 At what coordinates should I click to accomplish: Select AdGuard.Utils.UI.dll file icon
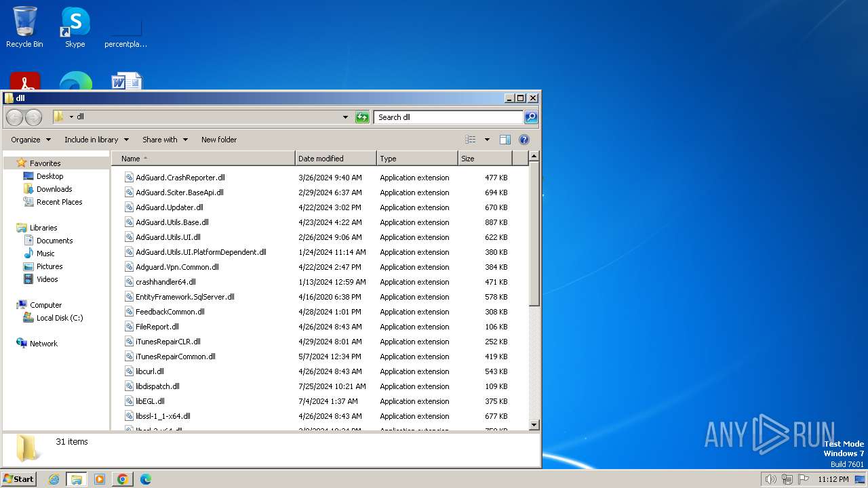pyautogui.click(x=130, y=237)
